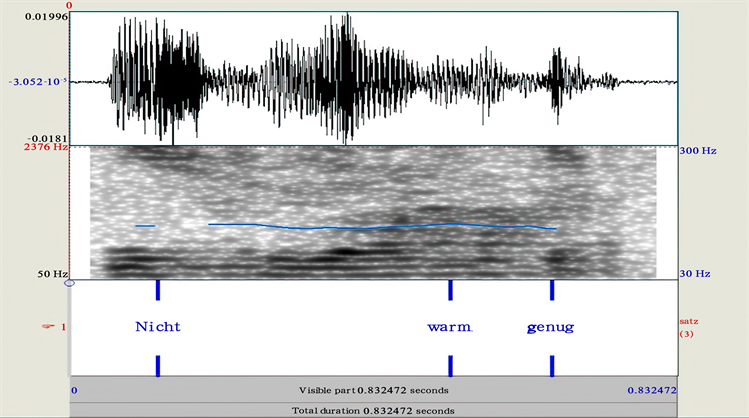Click the blue 0 start time value

click(x=76, y=389)
